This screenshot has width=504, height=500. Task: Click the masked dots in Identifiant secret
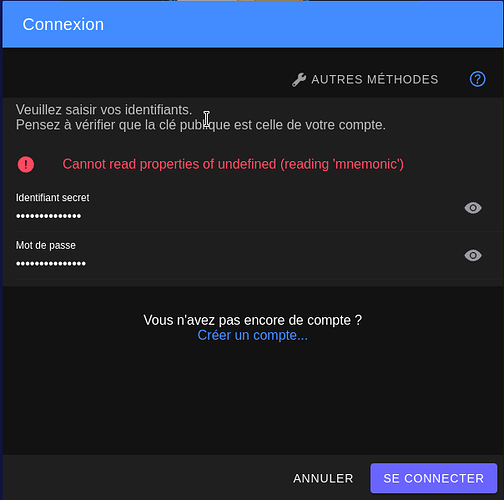(49, 216)
